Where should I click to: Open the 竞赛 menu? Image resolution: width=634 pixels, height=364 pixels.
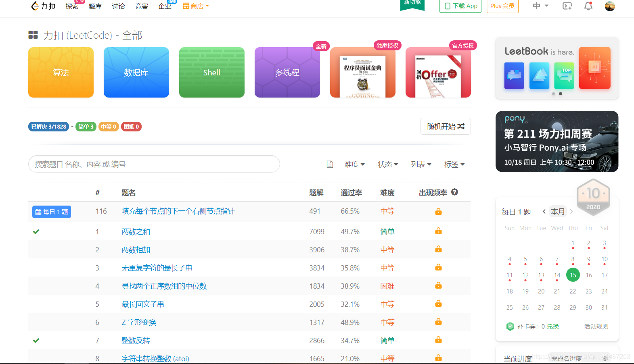click(x=142, y=6)
